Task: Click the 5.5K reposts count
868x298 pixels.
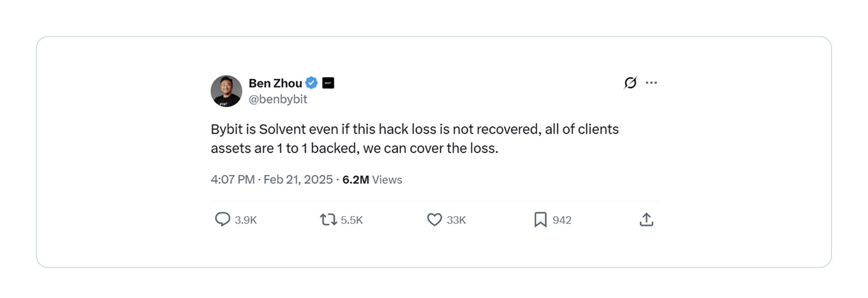Action: click(x=351, y=220)
